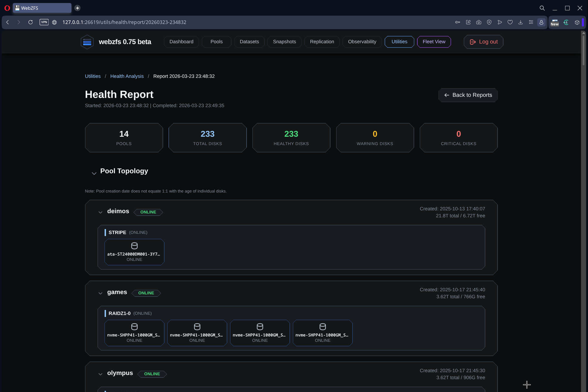The width and height of the screenshot is (588, 392).
Task: Collapse the deimos pool chevron
Action: 100,212
